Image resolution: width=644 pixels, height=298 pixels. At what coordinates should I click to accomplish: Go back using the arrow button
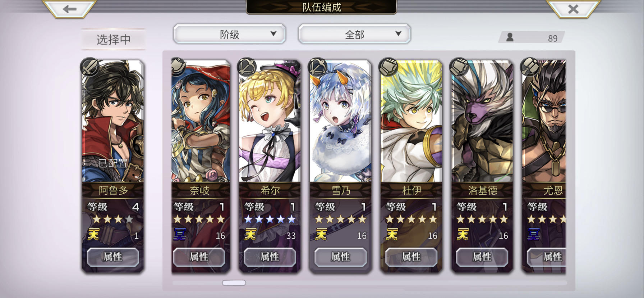69,9
